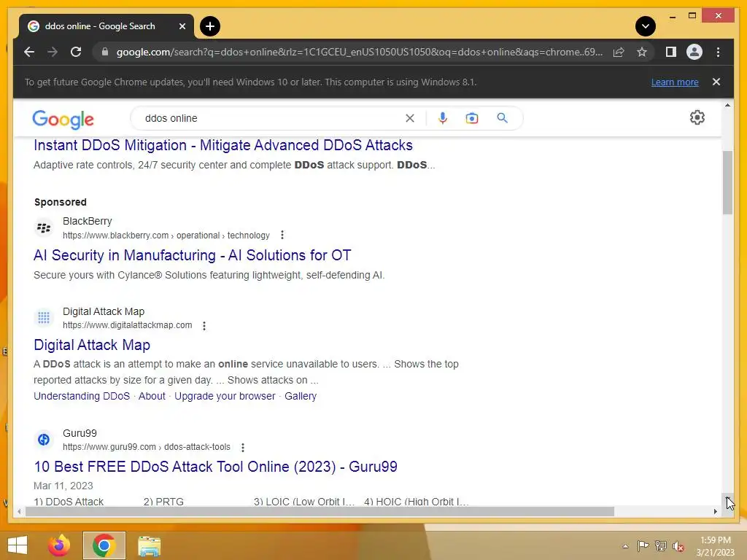Click the Digital Attack Map favicon
This screenshot has height=560, width=747.
coord(44,318)
